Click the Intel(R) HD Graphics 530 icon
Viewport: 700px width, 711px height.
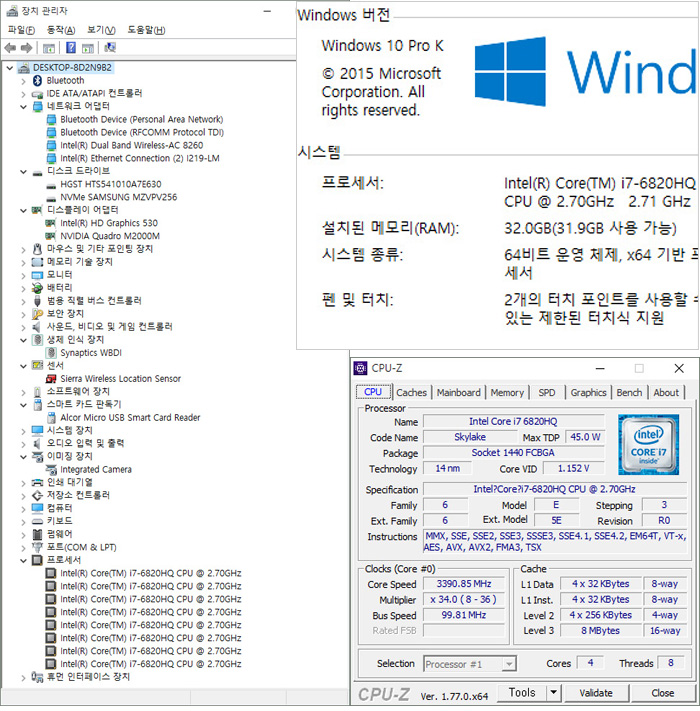(51, 223)
